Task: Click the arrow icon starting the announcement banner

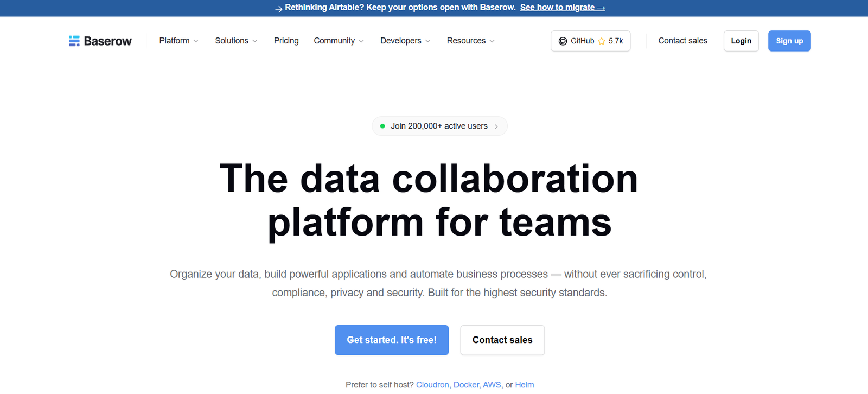Action: (x=278, y=9)
